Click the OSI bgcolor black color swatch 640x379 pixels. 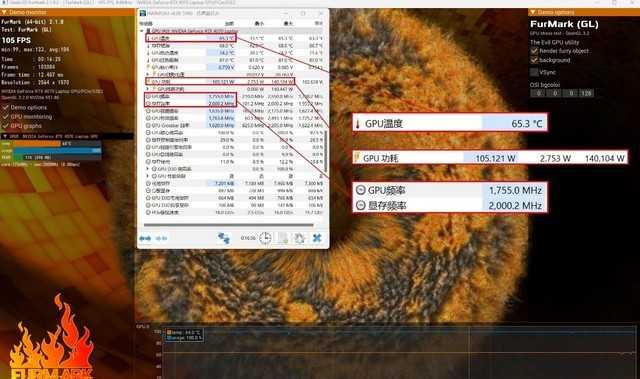pos(599,93)
